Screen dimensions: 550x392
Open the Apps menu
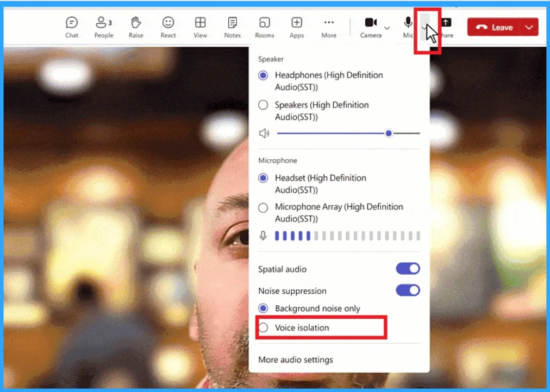297,27
